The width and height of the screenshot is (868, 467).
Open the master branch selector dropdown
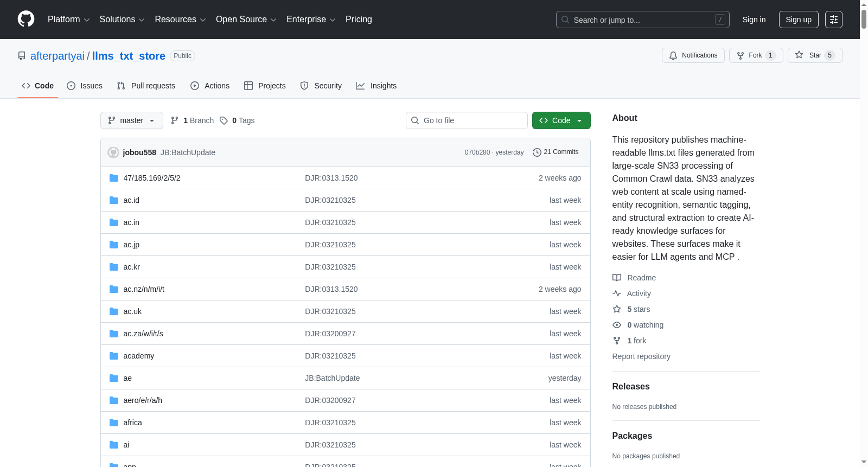coord(132,120)
